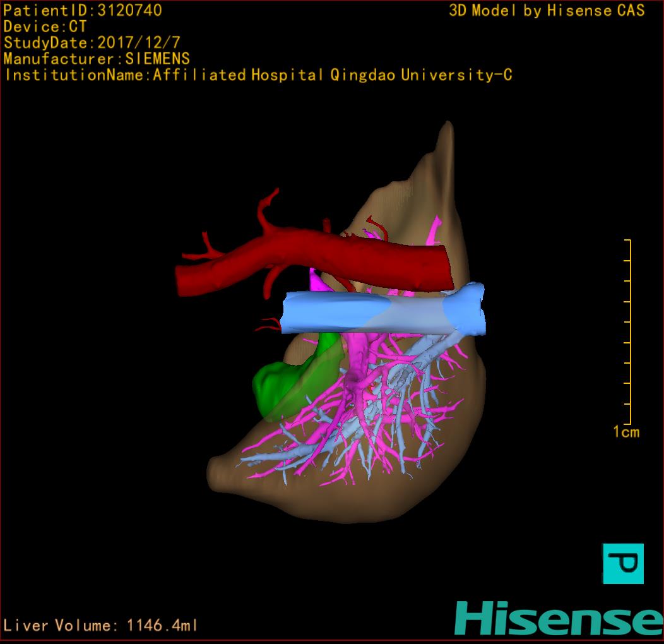Click the Liver Volume: 1146.4ml readout

point(101,626)
